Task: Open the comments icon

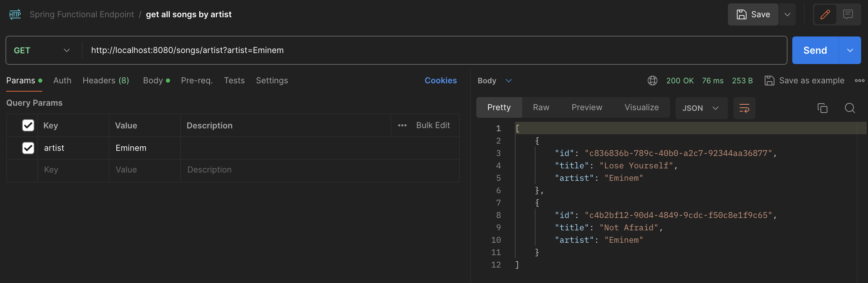Action: coord(848,14)
